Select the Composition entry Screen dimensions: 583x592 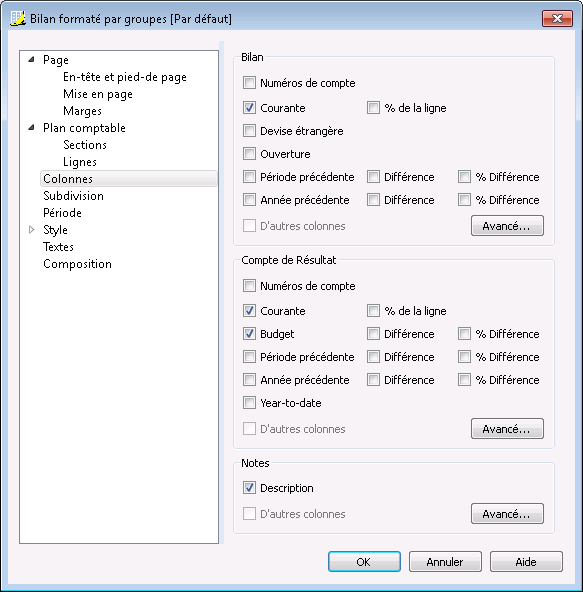[77, 264]
